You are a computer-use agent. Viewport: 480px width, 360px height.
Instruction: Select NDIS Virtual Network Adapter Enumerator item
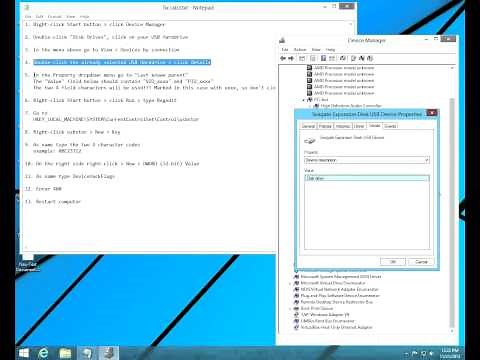pos(339,289)
